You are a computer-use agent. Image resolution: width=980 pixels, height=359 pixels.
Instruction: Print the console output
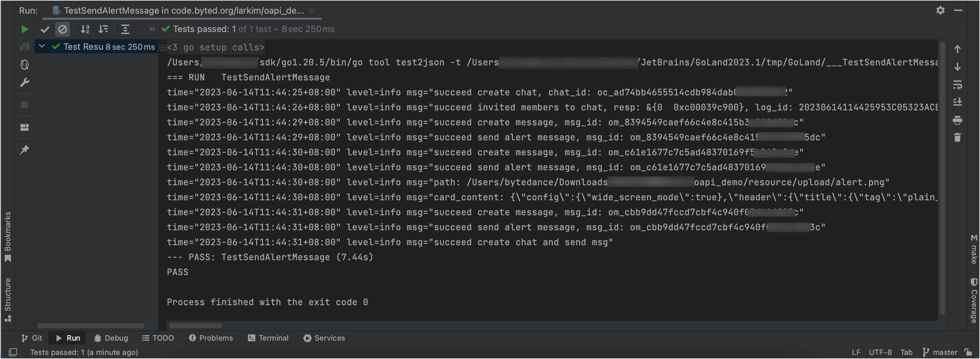pos(958,120)
